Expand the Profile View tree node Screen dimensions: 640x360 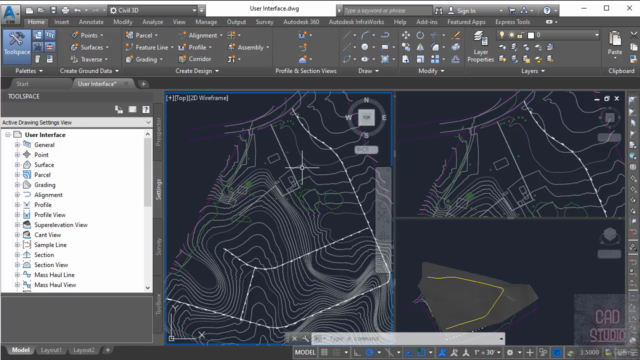click(x=17, y=215)
